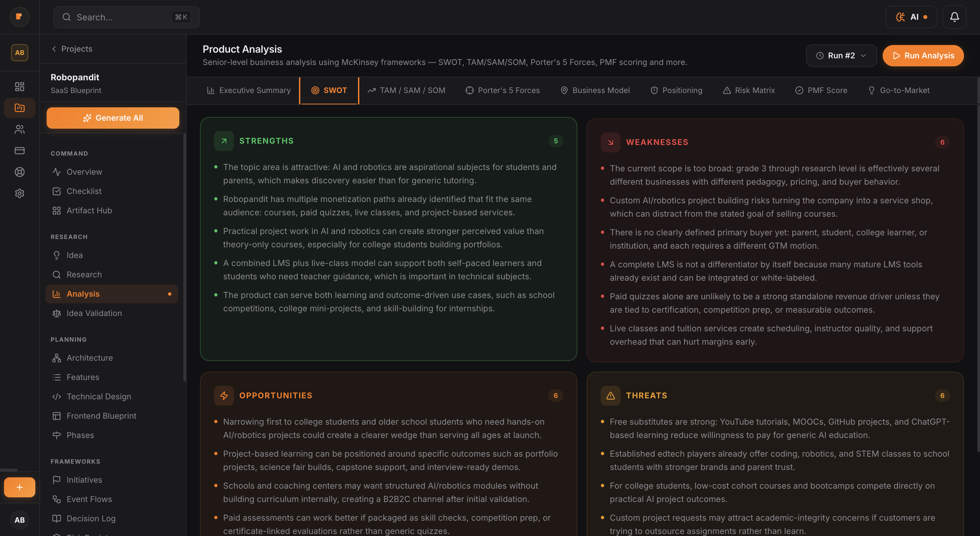
Task: Select the Idea Validation scales icon
Action: pos(56,313)
